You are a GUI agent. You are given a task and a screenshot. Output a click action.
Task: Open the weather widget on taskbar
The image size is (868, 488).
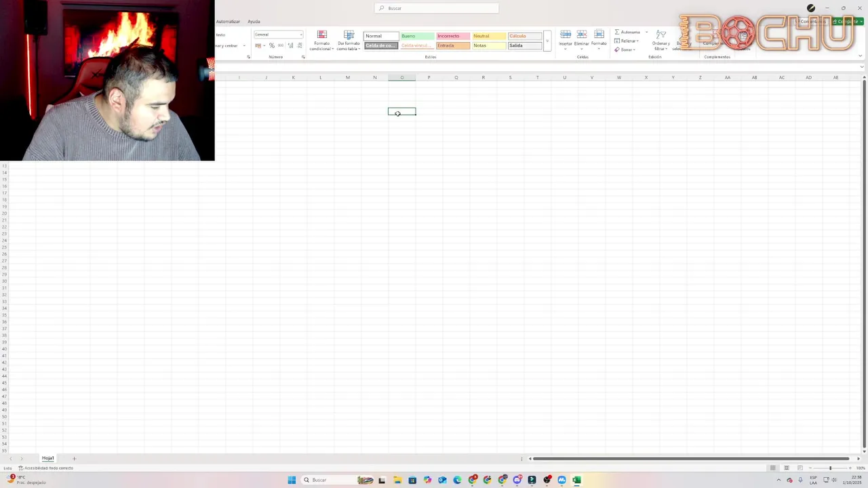pos(26,480)
